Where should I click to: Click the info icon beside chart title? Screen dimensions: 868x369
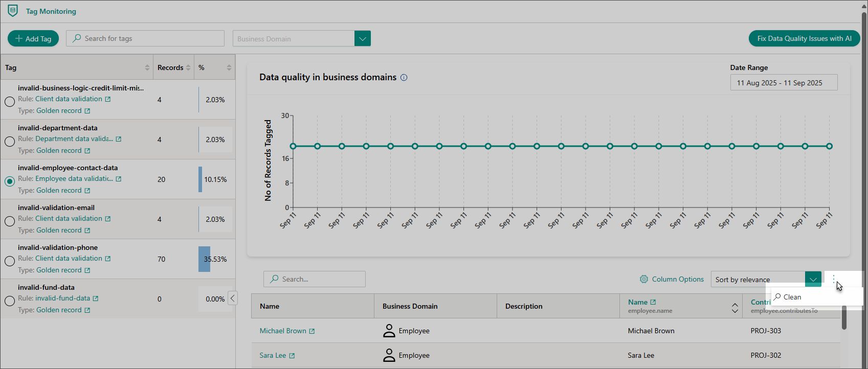pyautogui.click(x=404, y=78)
